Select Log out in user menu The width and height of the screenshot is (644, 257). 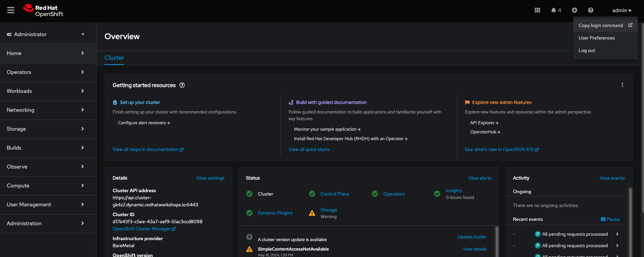(x=606, y=50)
